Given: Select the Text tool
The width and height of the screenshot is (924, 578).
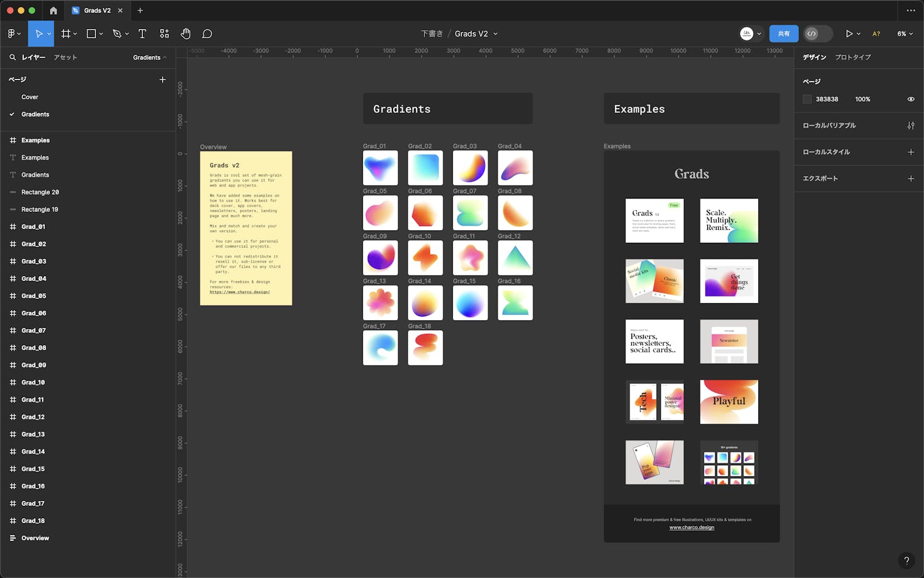Looking at the screenshot, I should 142,34.
